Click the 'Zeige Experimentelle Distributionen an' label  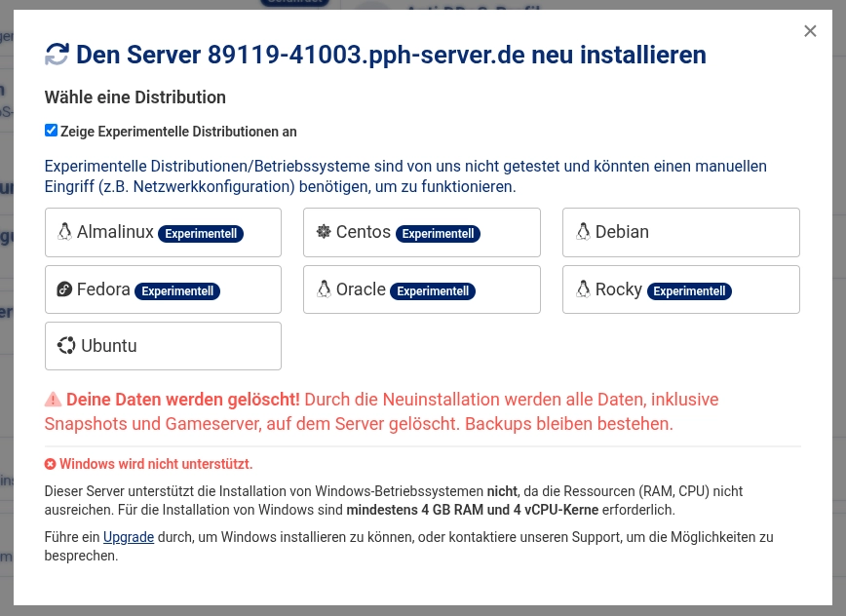(178, 132)
